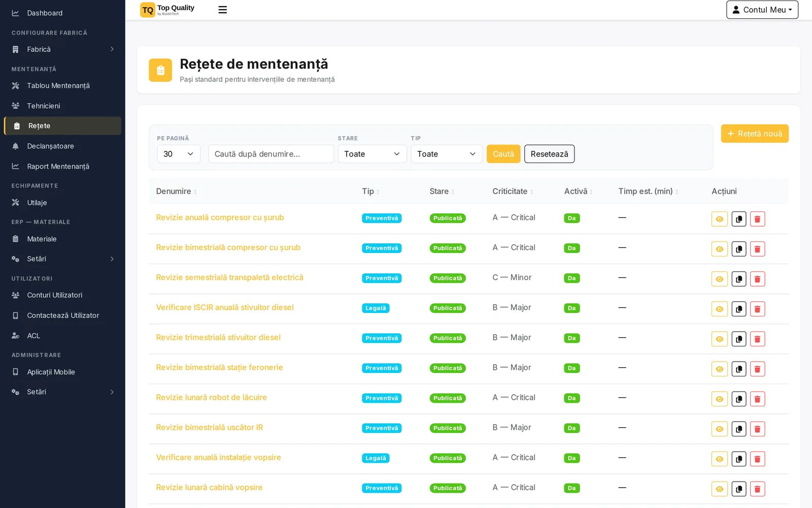Duplicate Revizie semestrială transpaletă electrică recipe

[739, 279]
